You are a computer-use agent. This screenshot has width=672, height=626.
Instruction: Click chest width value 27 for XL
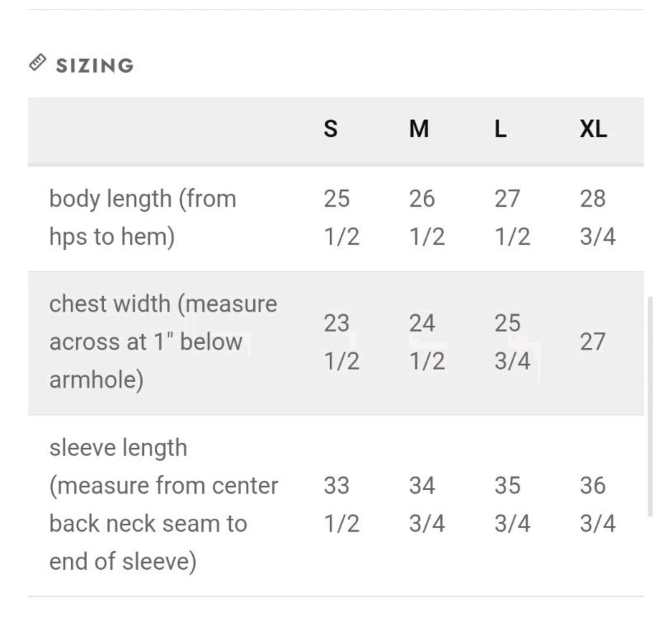click(592, 342)
